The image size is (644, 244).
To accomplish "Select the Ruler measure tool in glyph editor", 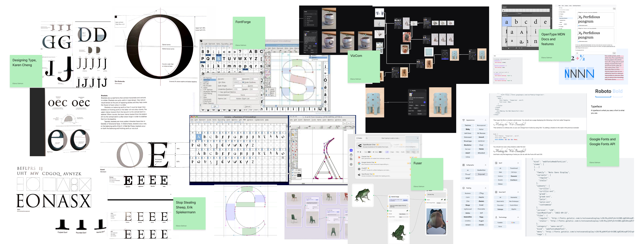I will (x=296, y=137).
